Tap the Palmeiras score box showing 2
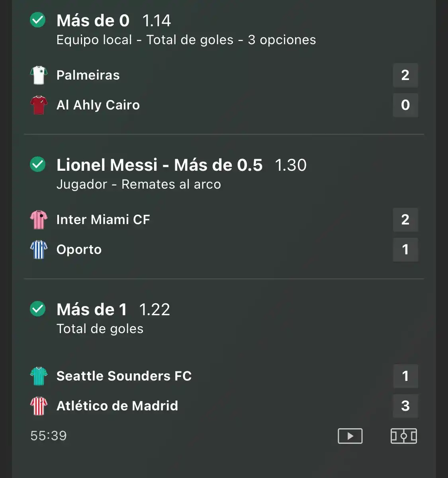448x478 pixels. click(405, 75)
